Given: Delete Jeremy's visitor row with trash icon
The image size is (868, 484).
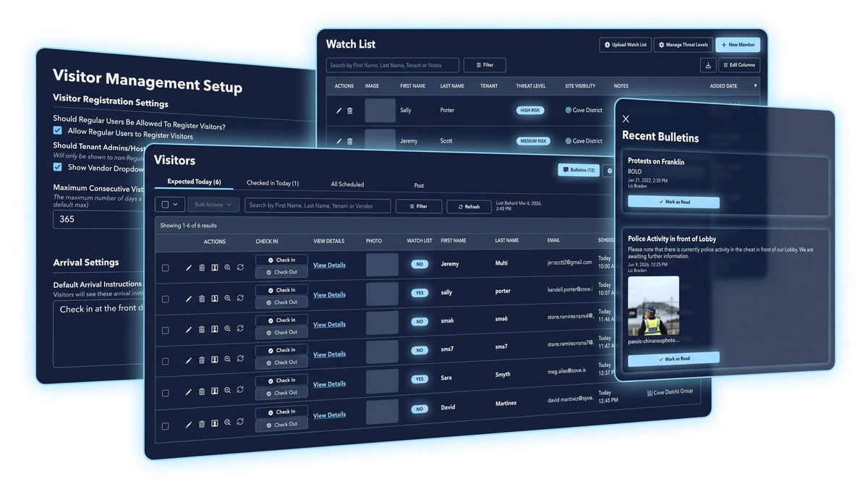Looking at the screenshot, I should point(202,268).
